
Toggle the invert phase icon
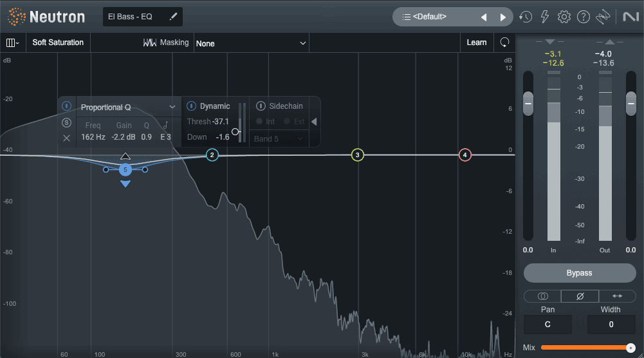click(580, 296)
